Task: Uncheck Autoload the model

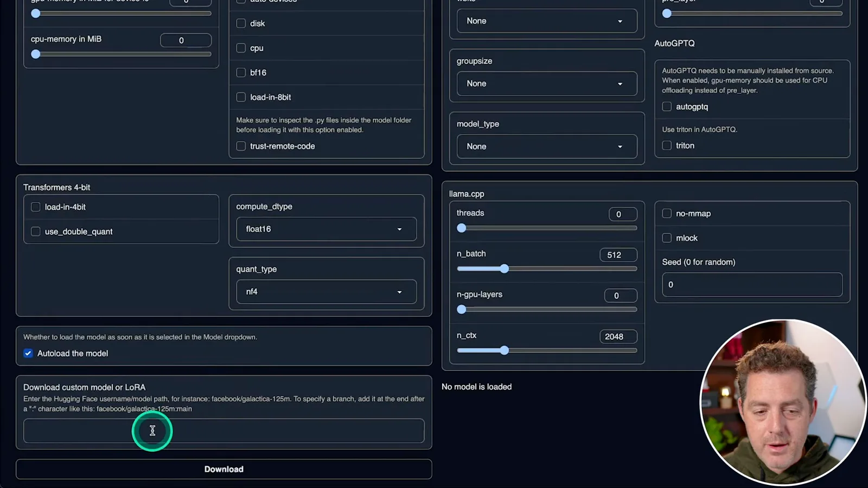Action: 28,353
